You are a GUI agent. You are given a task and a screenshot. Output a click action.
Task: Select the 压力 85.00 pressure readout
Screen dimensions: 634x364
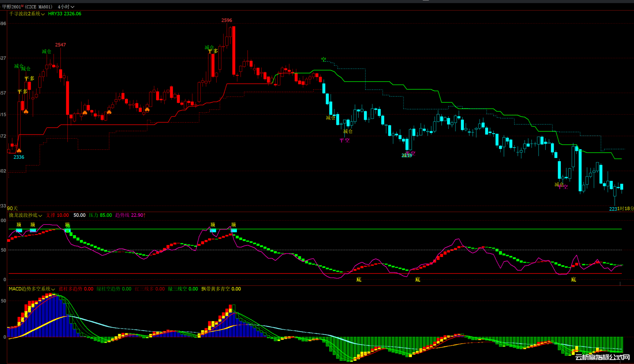coord(100,216)
